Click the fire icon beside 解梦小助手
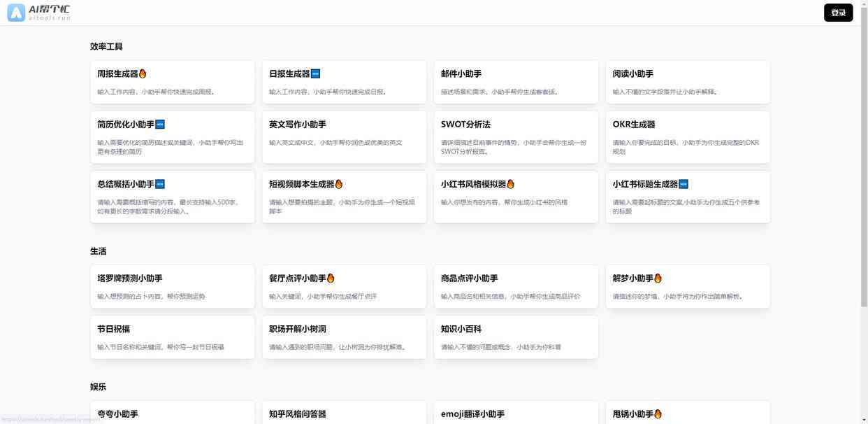The height and width of the screenshot is (424, 868). 658,278
